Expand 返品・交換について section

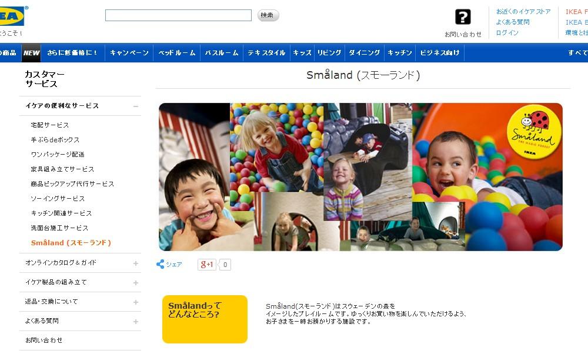click(136, 302)
